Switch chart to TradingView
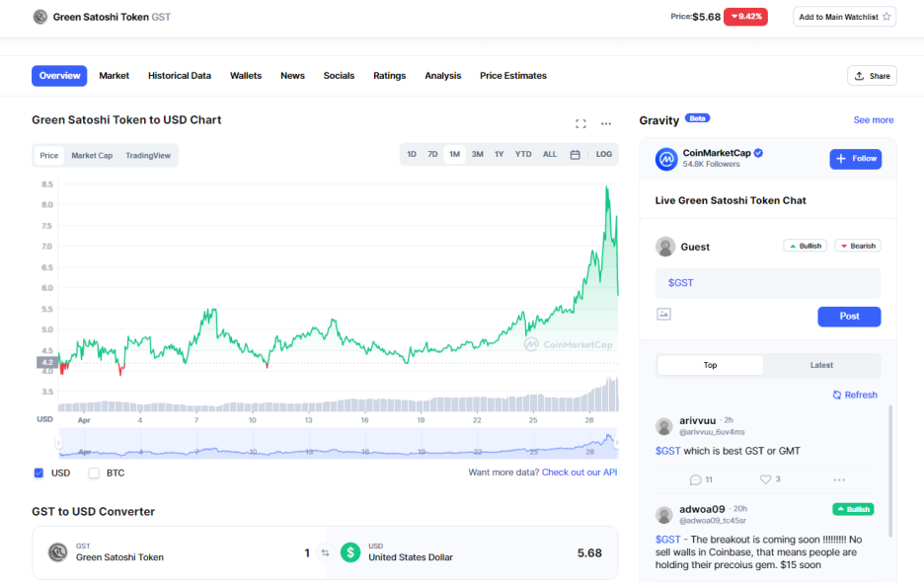 (148, 156)
